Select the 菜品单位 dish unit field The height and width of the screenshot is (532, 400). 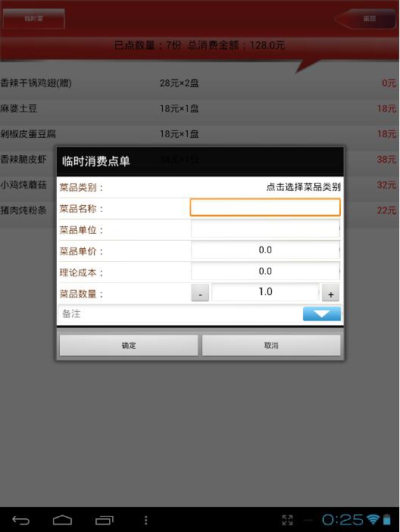[x=265, y=229]
